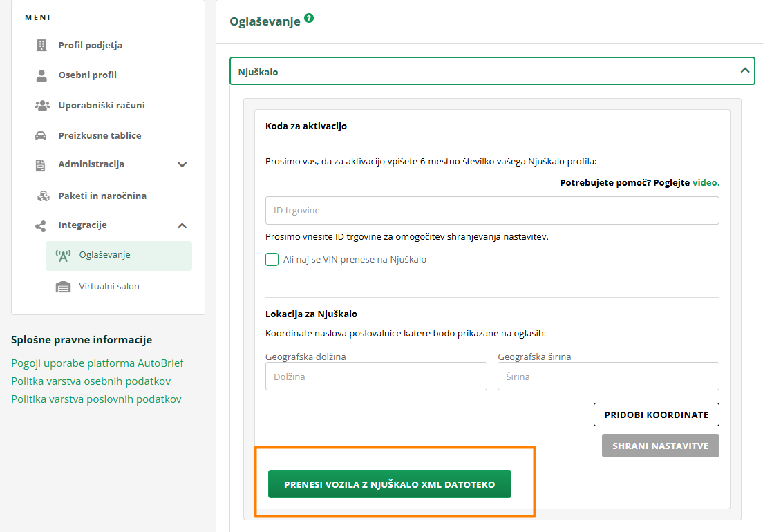Click the green help question mark icon
This screenshot has width=763, height=532.
pos(309,19)
